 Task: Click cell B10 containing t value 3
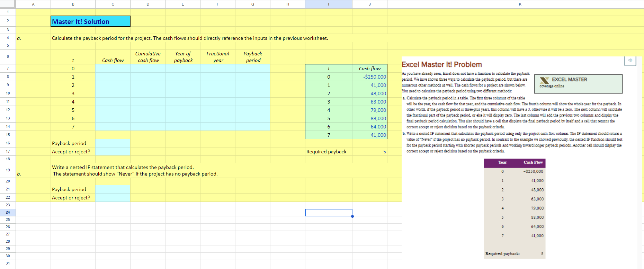73,93
